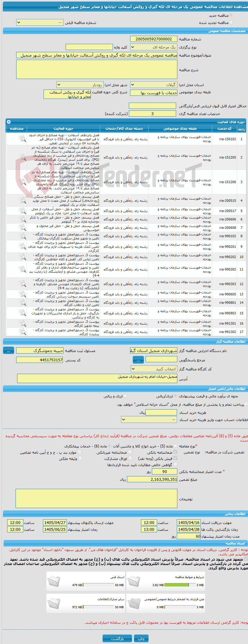View details of row rra-990903
Image resolution: width=248 pixels, height=644 pixels.
click(x=22, y=313)
